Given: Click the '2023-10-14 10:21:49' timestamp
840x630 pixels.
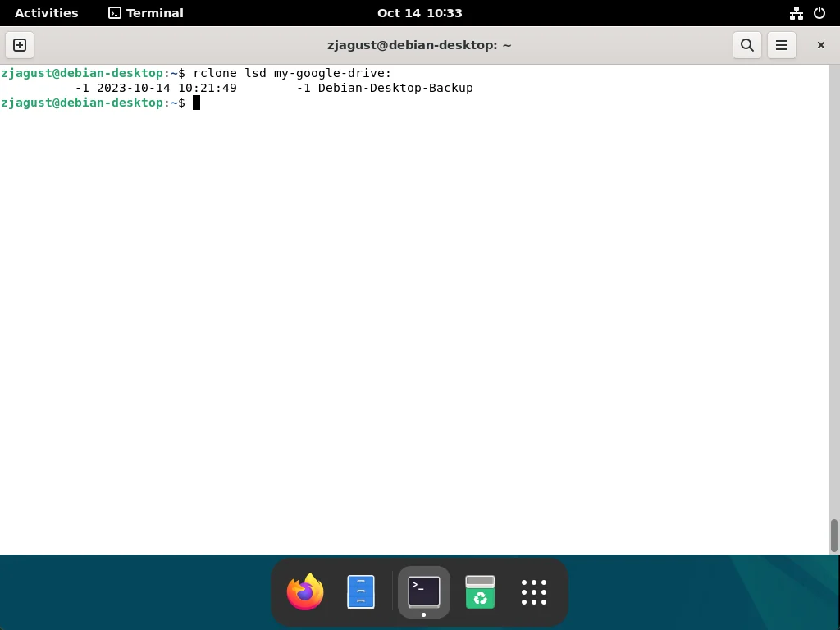Looking at the screenshot, I should tap(167, 88).
